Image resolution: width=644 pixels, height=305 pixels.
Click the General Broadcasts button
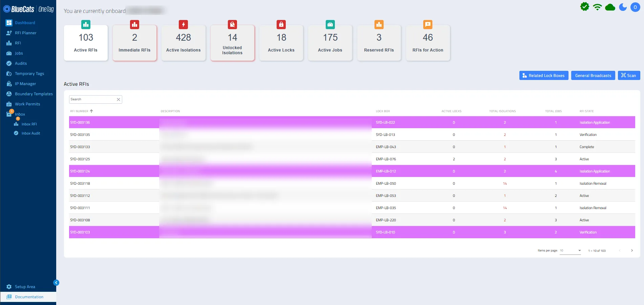click(593, 76)
